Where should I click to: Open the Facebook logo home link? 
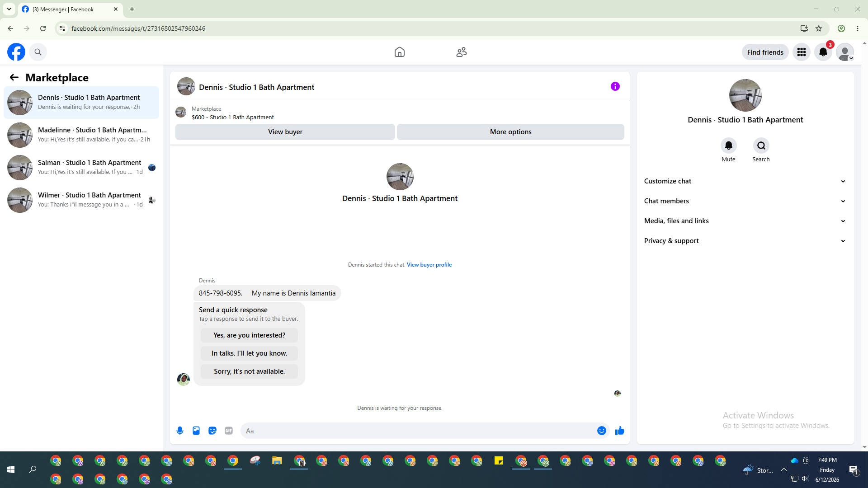coord(16,52)
